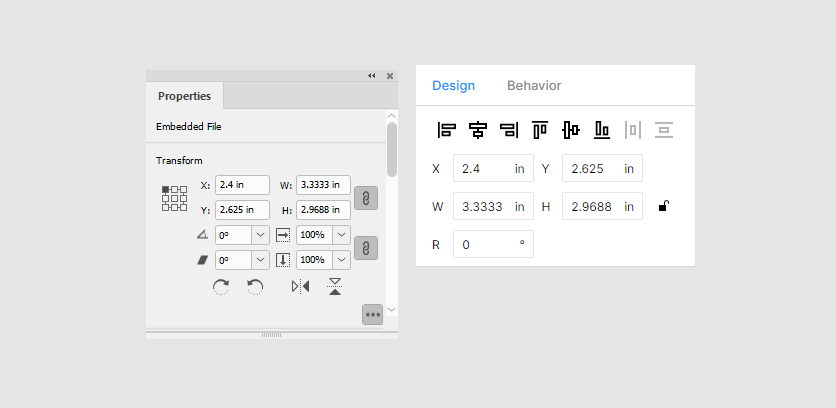Open the shear angle dropdown arrow
Image resolution: width=836 pixels, height=408 pixels.
pos(260,260)
